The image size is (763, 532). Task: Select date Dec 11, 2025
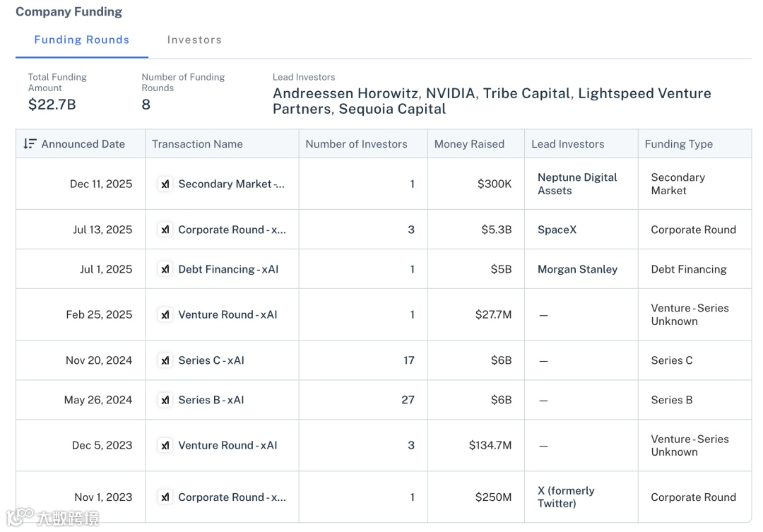101,184
